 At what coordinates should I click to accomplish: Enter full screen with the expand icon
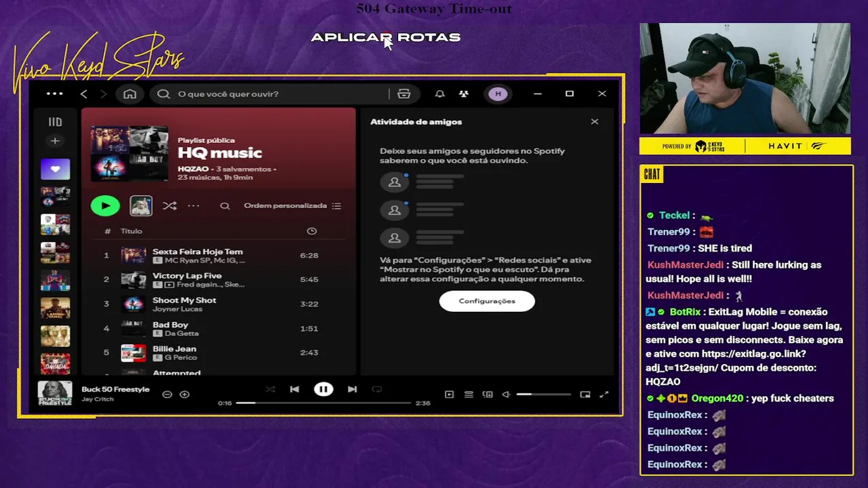tap(604, 394)
